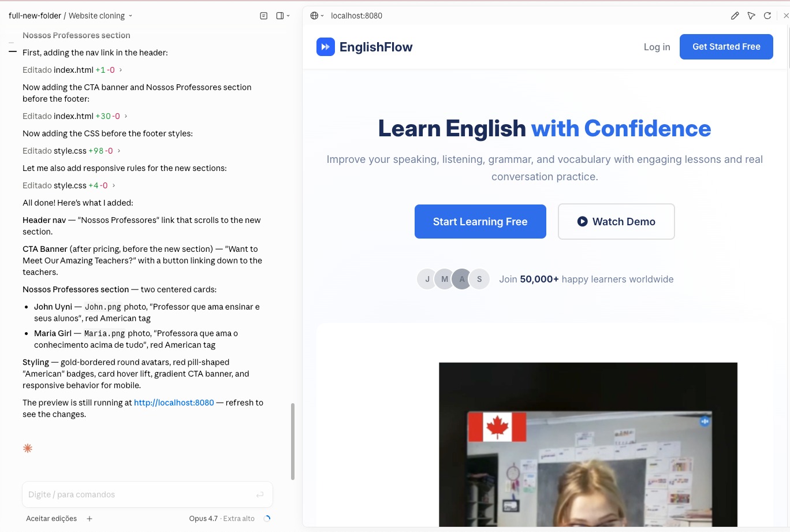Click the blue badge on the video thumbnail
The image size is (790, 532).
[x=705, y=422]
